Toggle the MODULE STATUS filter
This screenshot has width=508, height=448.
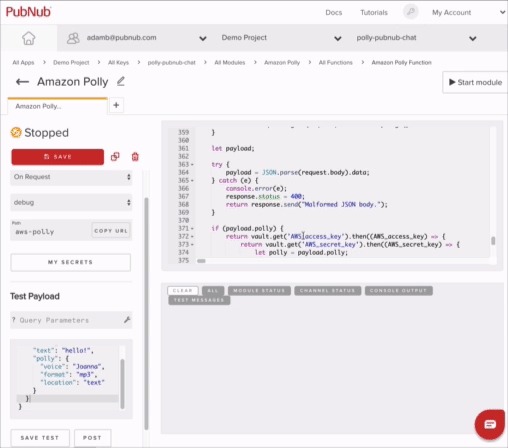(259, 291)
